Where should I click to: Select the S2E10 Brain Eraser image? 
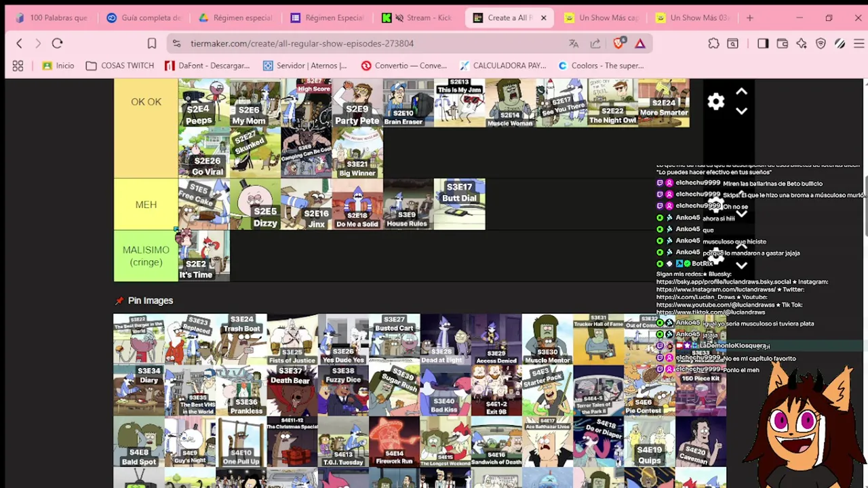[x=408, y=103]
